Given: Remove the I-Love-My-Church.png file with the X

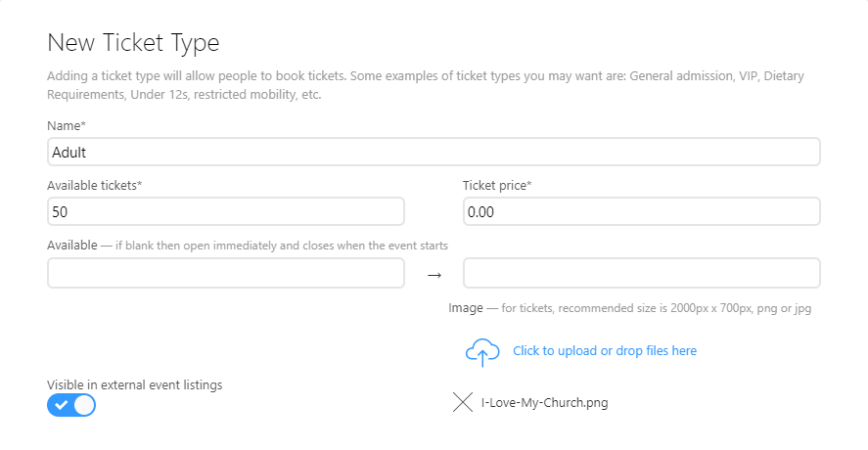Looking at the screenshot, I should 463,402.
